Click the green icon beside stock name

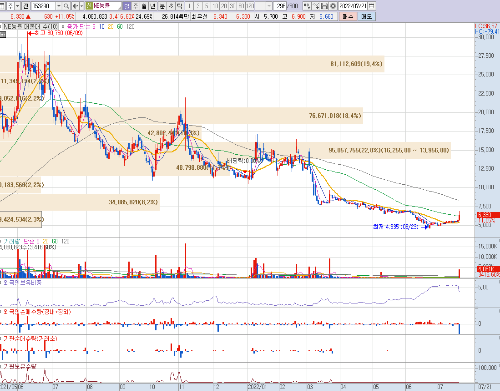tap(89, 6)
